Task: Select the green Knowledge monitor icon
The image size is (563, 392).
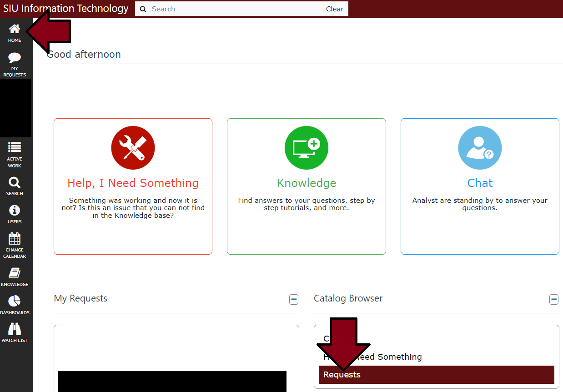Action: tap(306, 147)
